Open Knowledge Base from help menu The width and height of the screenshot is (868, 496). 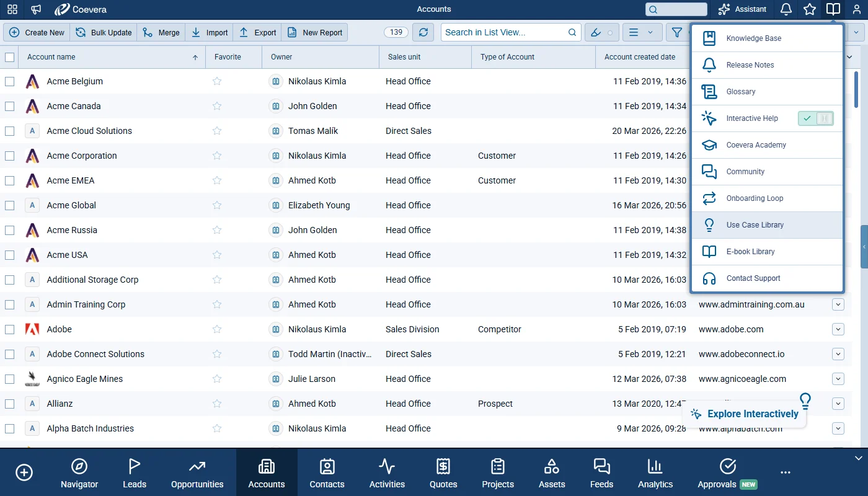tap(767, 38)
